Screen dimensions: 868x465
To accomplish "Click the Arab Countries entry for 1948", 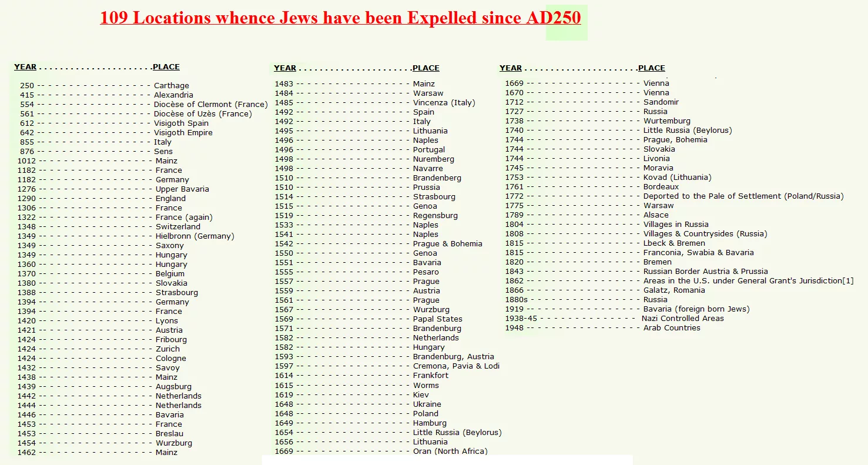I will (x=672, y=328).
